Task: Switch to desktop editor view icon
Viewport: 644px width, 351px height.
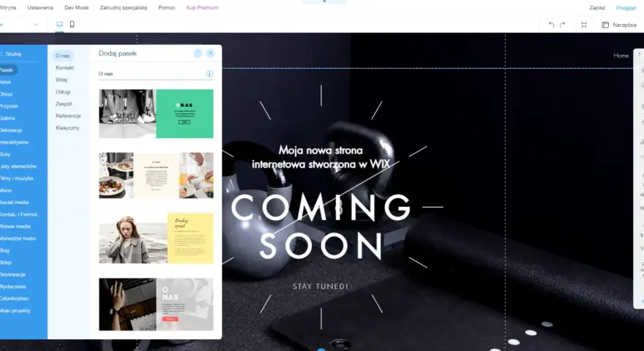Action: (59, 25)
